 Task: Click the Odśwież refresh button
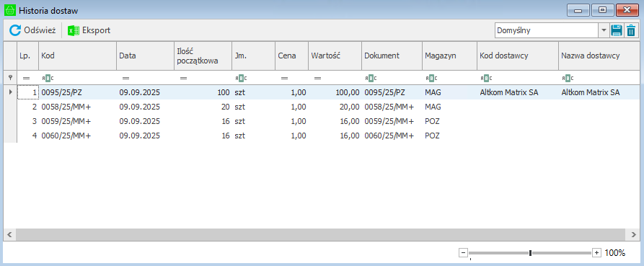32,30
